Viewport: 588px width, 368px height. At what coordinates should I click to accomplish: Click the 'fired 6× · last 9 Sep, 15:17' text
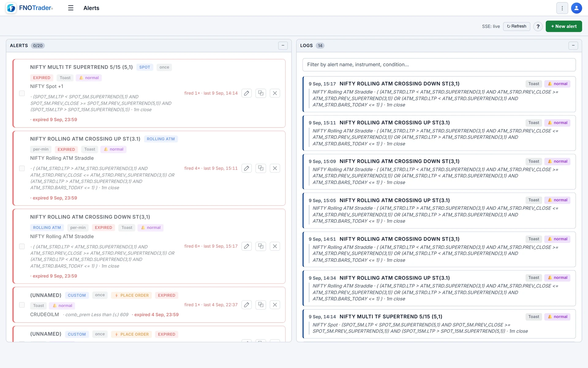tap(211, 246)
